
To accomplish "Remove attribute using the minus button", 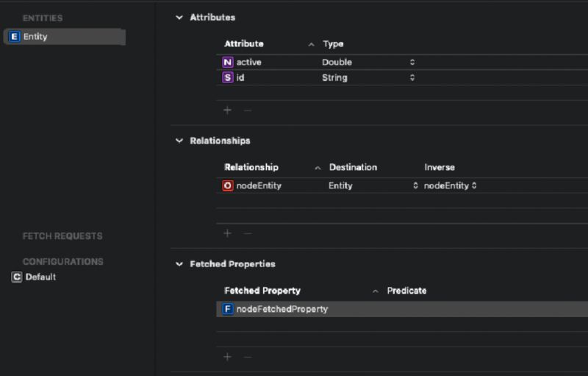I will pyautogui.click(x=247, y=110).
